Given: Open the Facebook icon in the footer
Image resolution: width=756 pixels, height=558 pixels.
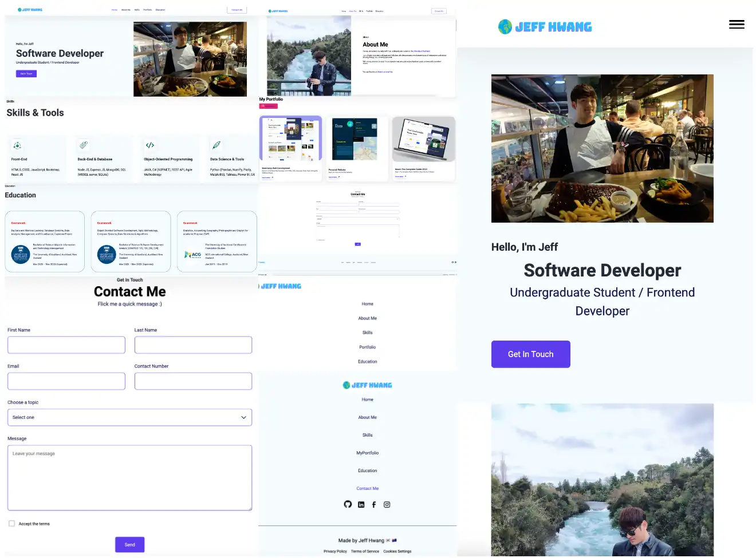Looking at the screenshot, I should [374, 505].
